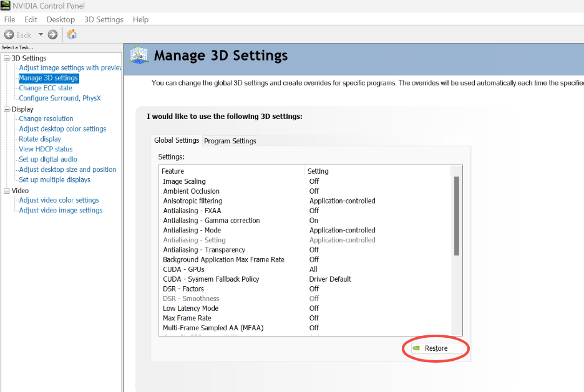Click the Forward arrow icon

click(x=52, y=35)
